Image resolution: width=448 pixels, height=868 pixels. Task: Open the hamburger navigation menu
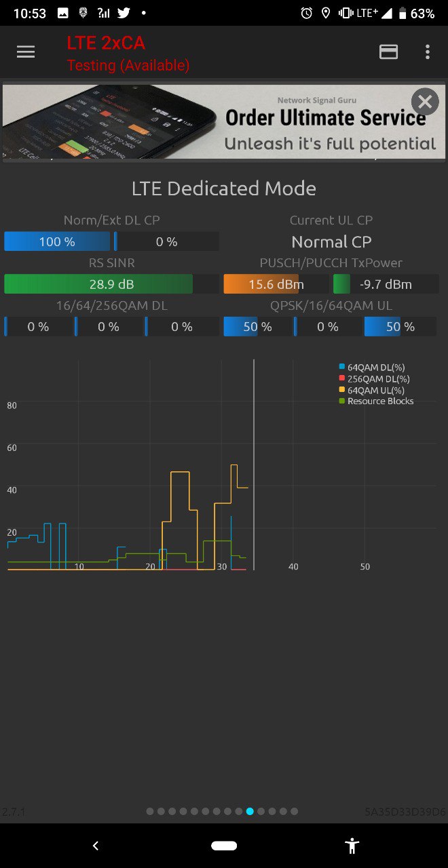[x=26, y=52]
